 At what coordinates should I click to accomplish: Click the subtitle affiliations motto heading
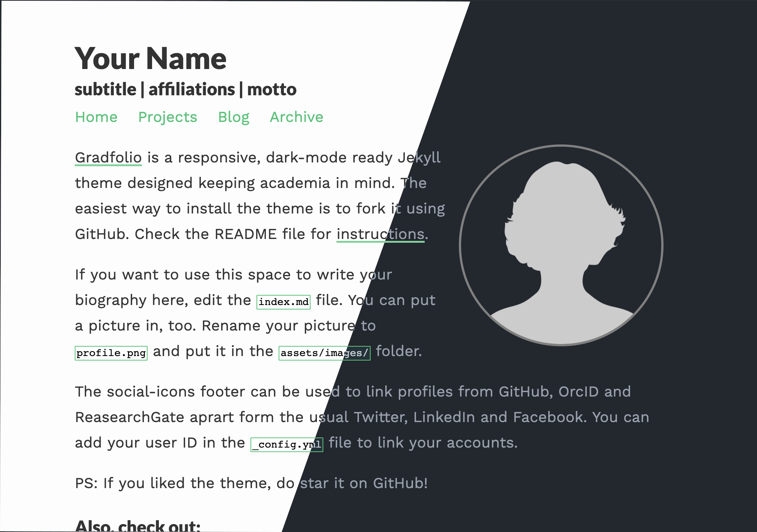click(185, 89)
